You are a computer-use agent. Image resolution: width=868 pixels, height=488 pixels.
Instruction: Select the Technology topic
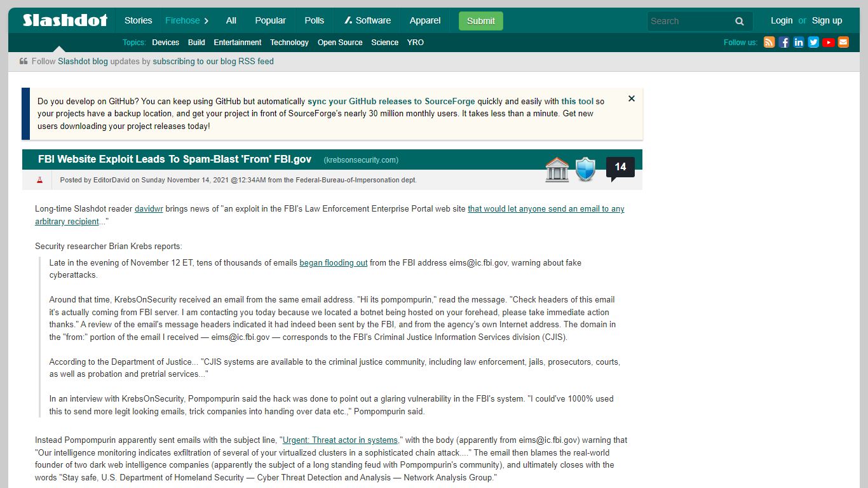289,43
